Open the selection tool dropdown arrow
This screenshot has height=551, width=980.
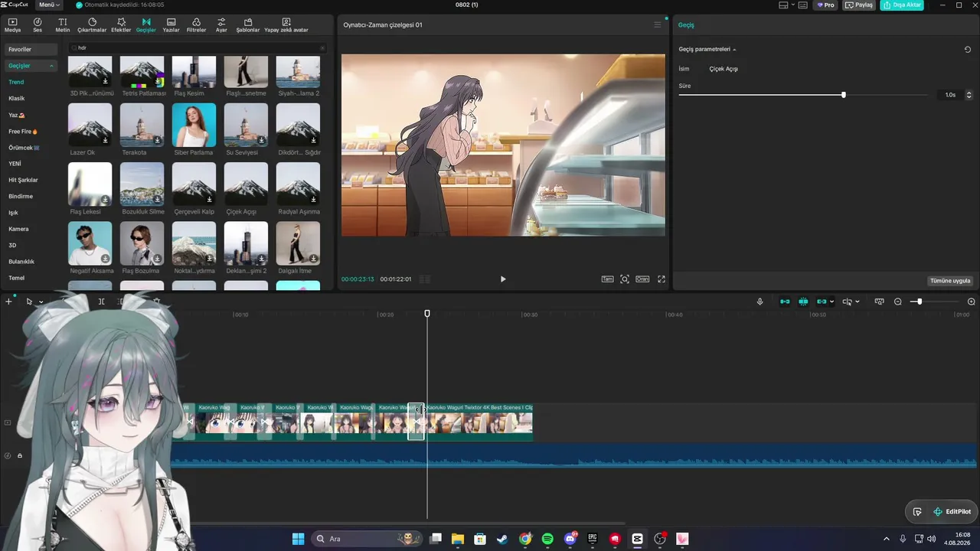click(x=41, y=302)
